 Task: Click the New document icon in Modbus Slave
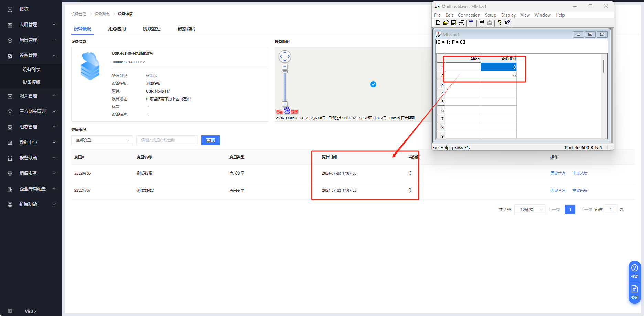click(x=438, y=23)
